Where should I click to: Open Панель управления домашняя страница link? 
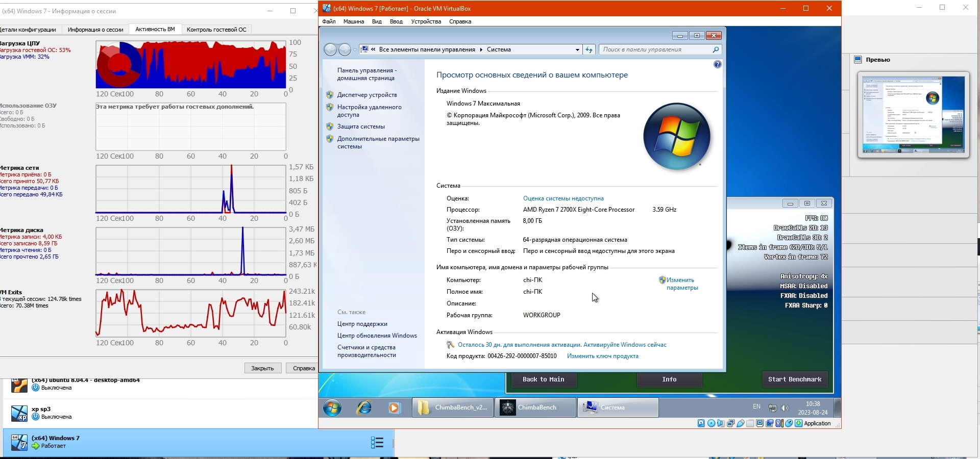point(366,74)
